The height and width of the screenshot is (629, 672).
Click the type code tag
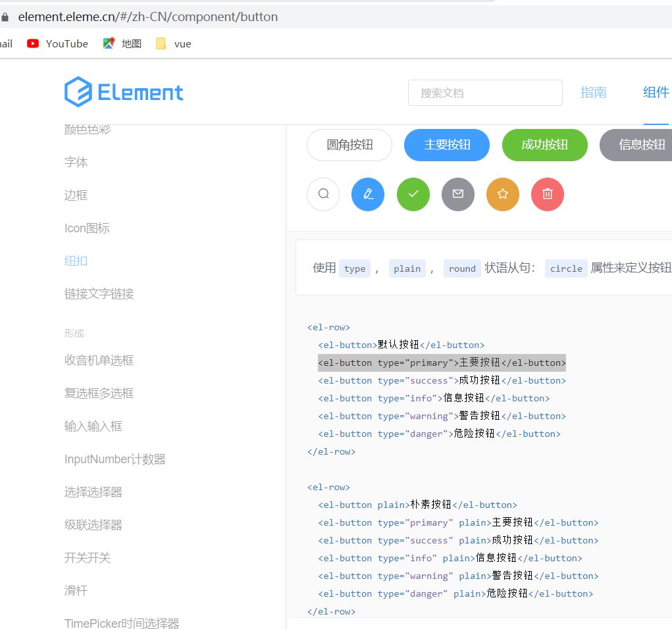point(354,268)
